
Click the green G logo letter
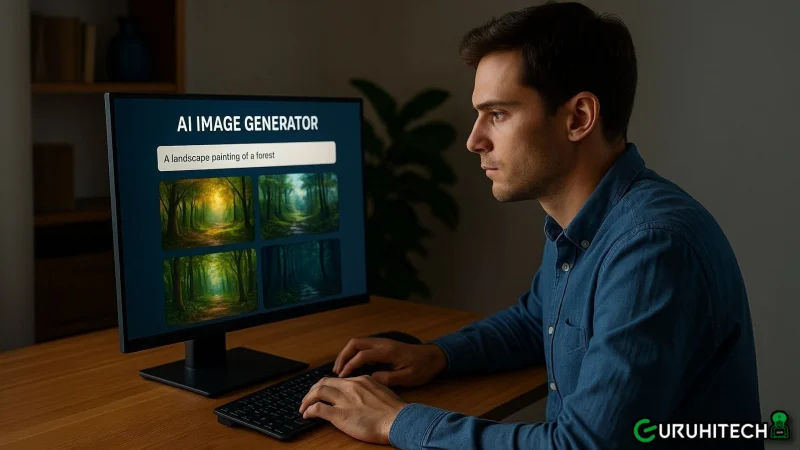tap(645, 430)
